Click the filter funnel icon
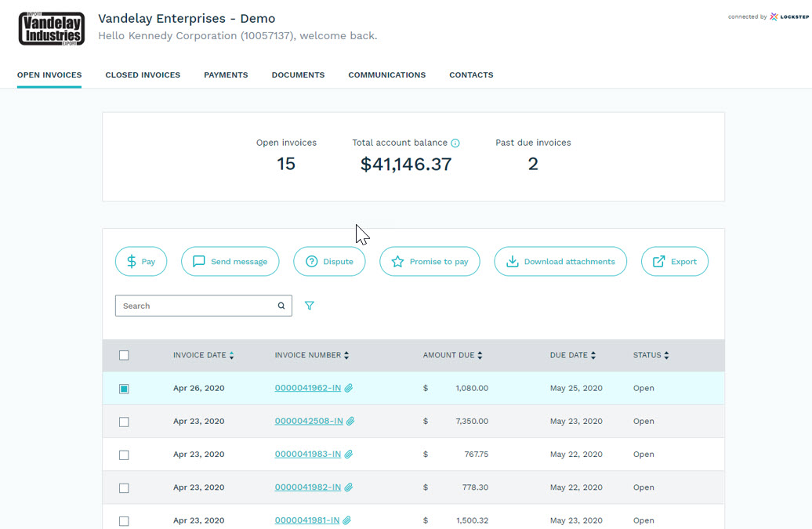The image size is (812, 529). [310, 306]
